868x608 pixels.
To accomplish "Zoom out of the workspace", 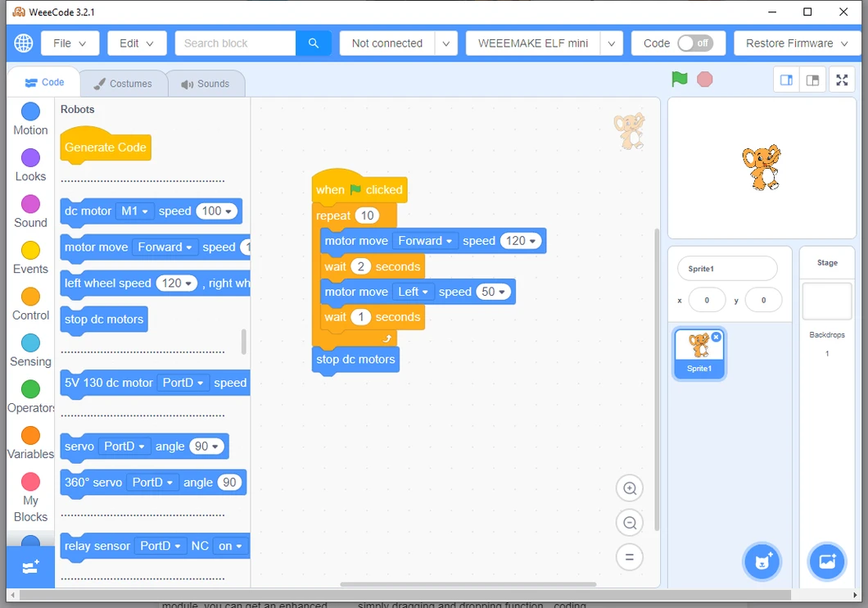I will pos(630,523).
